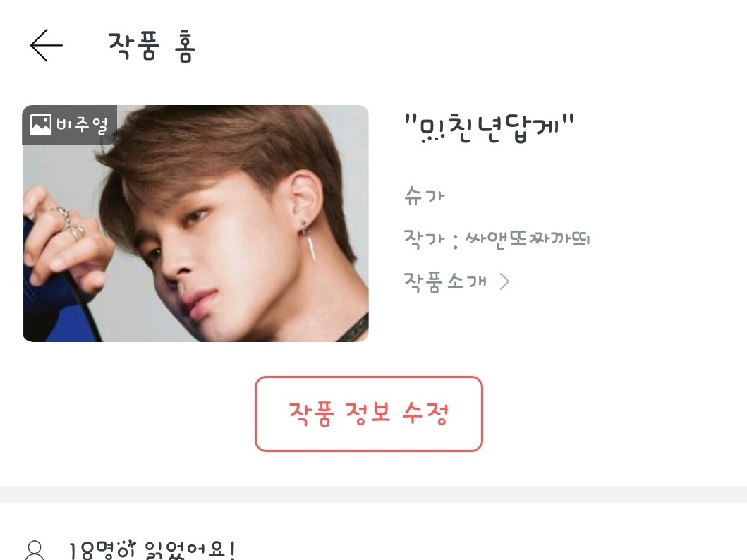This screenshot has width=747, height=560.
Task: Click the 비주얼 badge text
Action: [82, 125]
